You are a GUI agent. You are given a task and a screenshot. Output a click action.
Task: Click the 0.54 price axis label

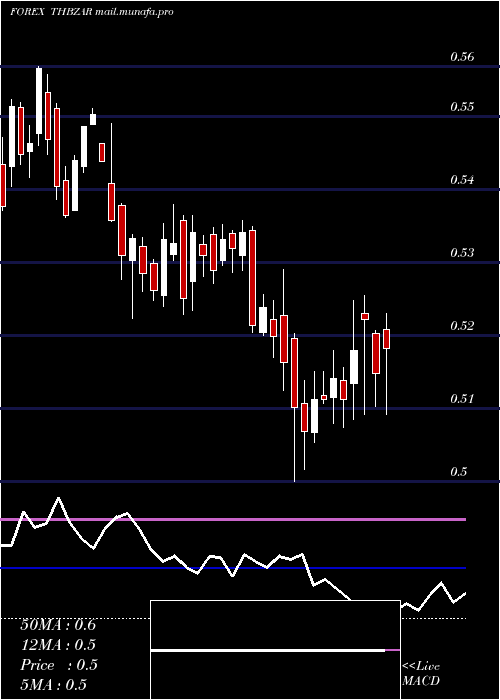coord(462,180)
